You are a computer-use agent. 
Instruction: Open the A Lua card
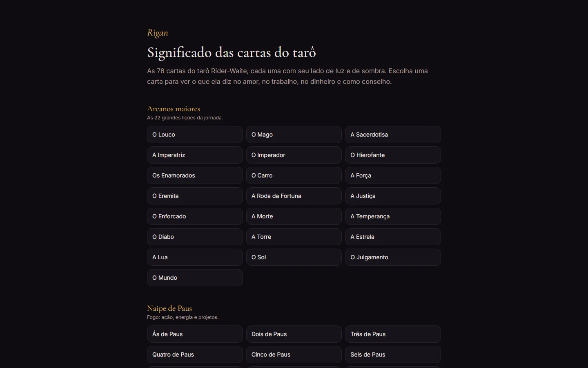(x=195, y=257)
